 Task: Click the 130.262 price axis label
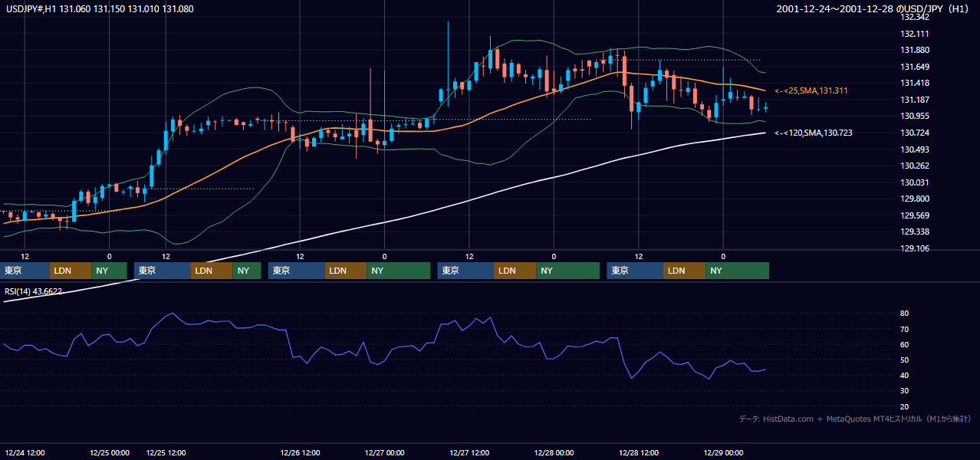[x=915, y=166]
